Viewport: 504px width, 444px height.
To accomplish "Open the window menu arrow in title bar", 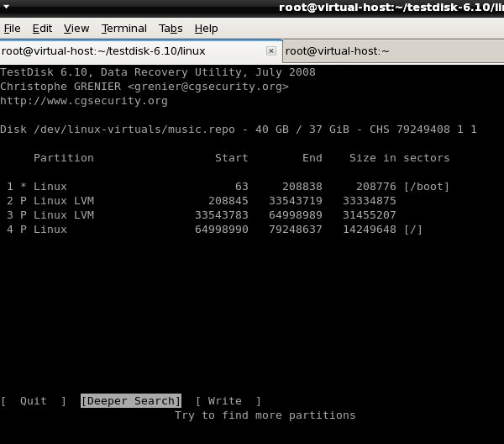I will [x=6, y=6].
